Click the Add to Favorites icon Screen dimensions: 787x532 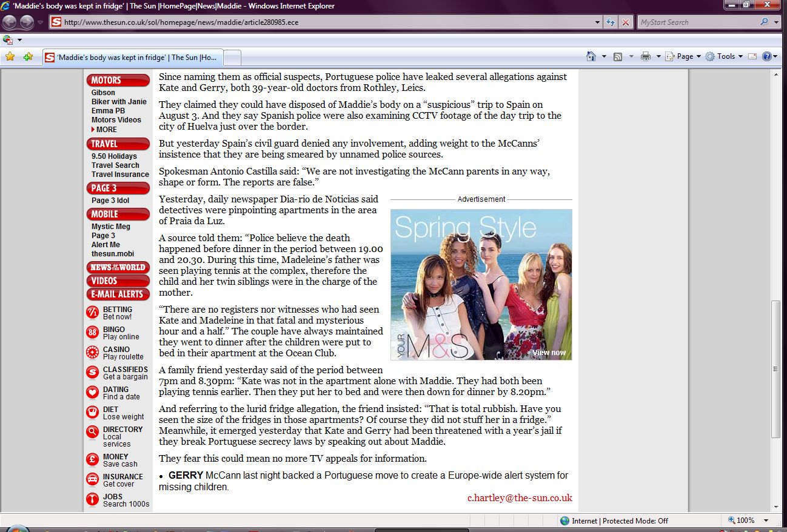click(x=28, y=57)
